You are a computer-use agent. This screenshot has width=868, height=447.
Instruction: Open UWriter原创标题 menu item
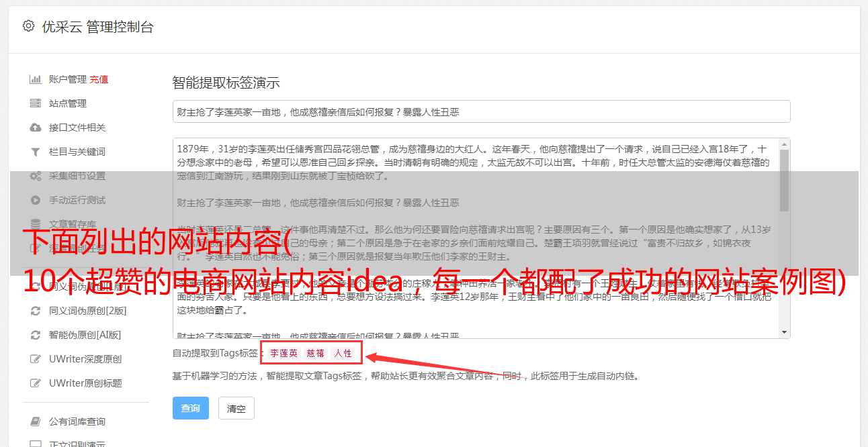click(85, 383)
